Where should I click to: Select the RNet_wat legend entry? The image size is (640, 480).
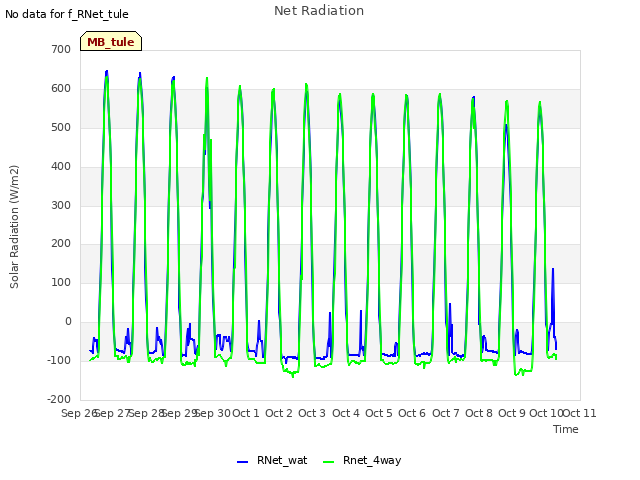pyautogui.click(x=272, y=460)
